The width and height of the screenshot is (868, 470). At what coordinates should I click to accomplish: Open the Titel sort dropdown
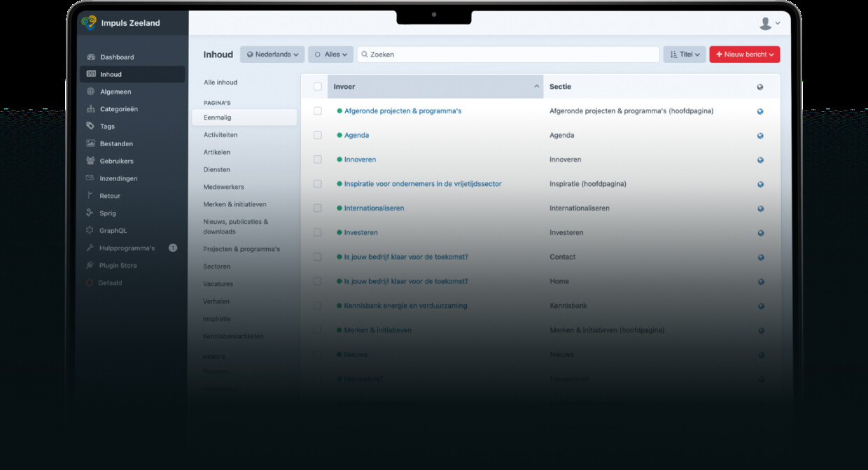pos(685,55)
